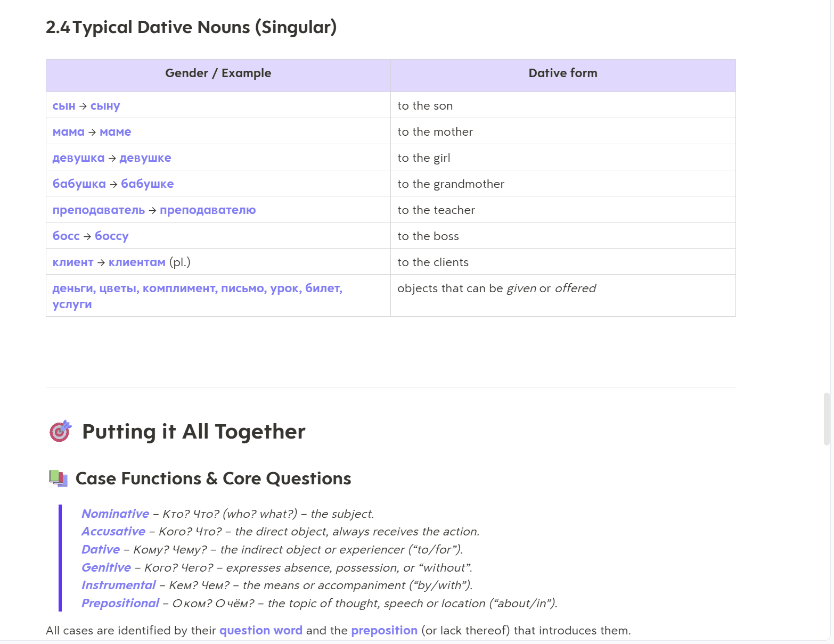
Task: Click the 'Instrumental' case term
Action: 118,585
